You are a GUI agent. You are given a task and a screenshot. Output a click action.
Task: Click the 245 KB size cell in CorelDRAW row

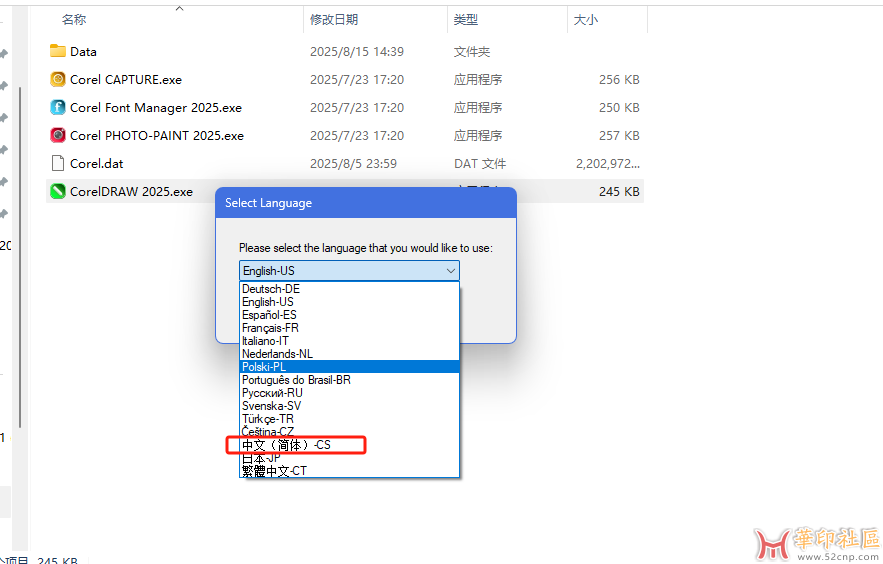619,191
